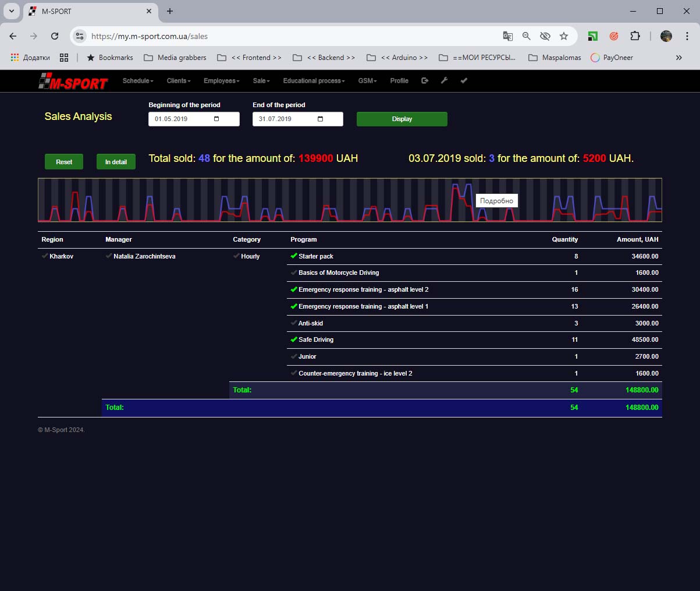This screenshot has height=591, width=700.
Task: Open the calendar picker for Beginning of the period
Action: 216,119
